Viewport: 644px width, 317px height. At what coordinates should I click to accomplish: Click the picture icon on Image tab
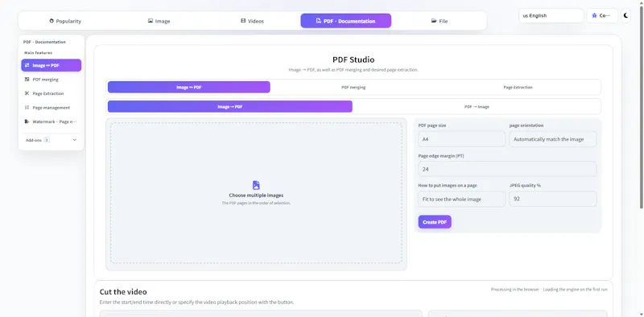click(151, 21)
